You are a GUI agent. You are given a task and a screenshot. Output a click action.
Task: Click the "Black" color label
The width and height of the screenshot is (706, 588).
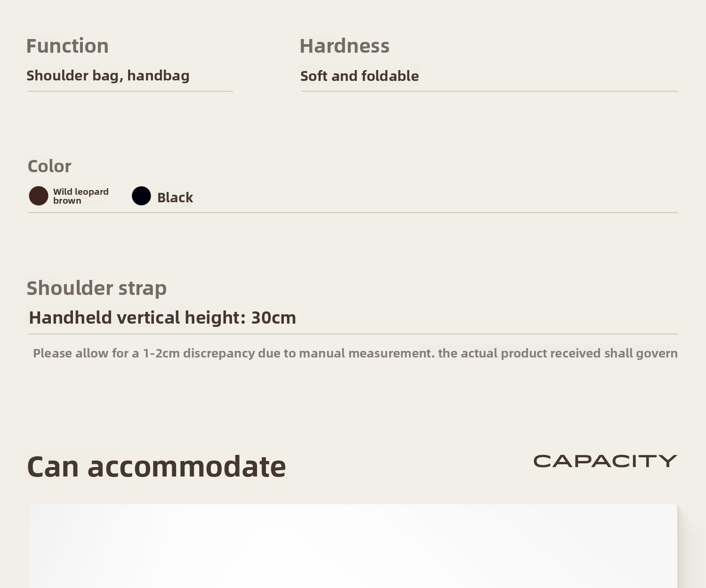pyautogui.click(x=175, y=198)
